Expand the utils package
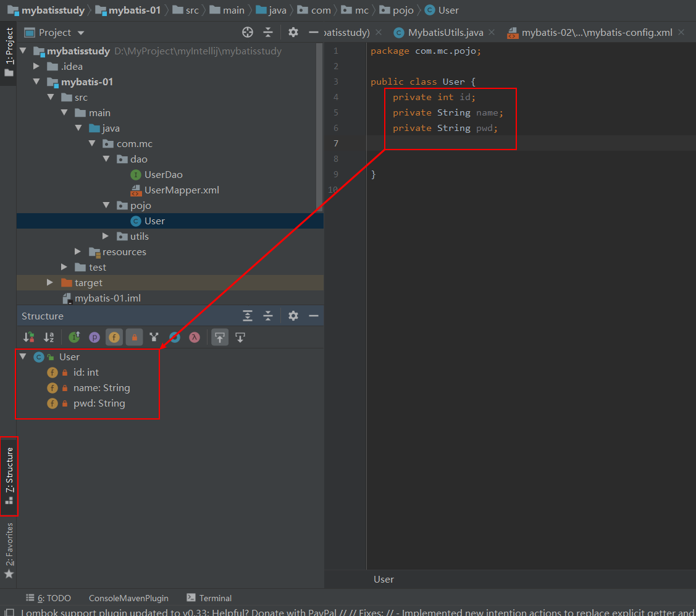 (x=105, y=236)
